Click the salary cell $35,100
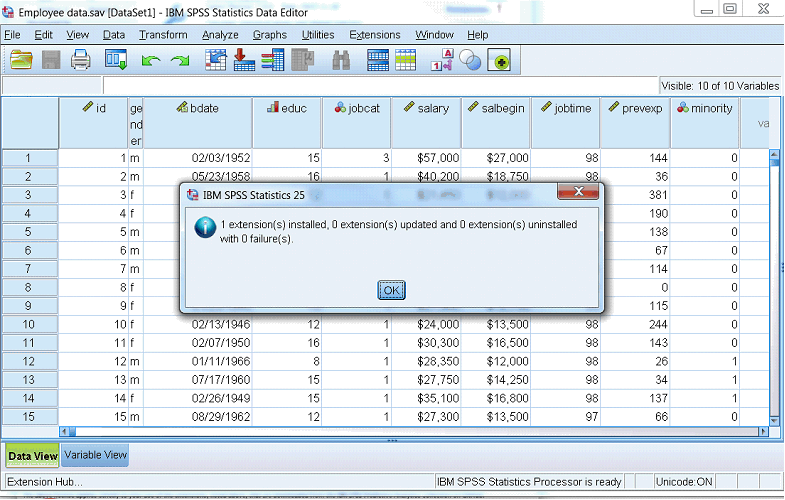This screenshot has width=785, height=500. pos(426,398)
